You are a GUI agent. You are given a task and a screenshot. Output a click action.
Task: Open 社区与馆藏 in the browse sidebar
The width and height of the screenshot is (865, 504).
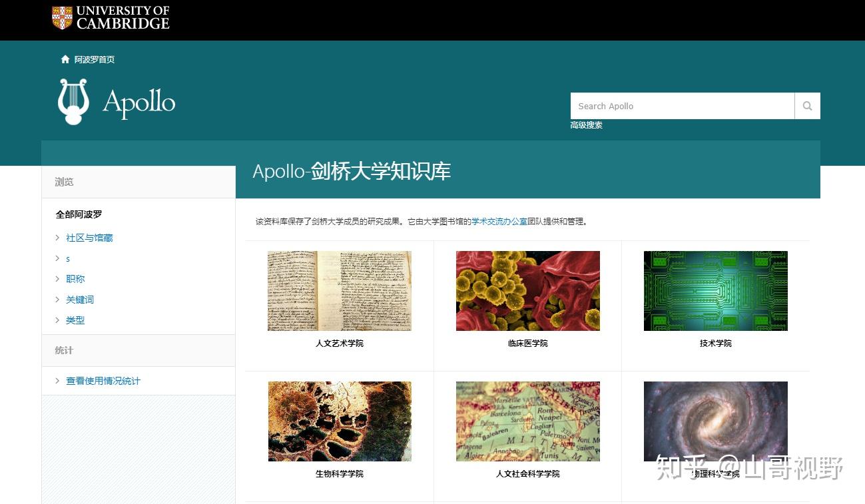[89, 238]
